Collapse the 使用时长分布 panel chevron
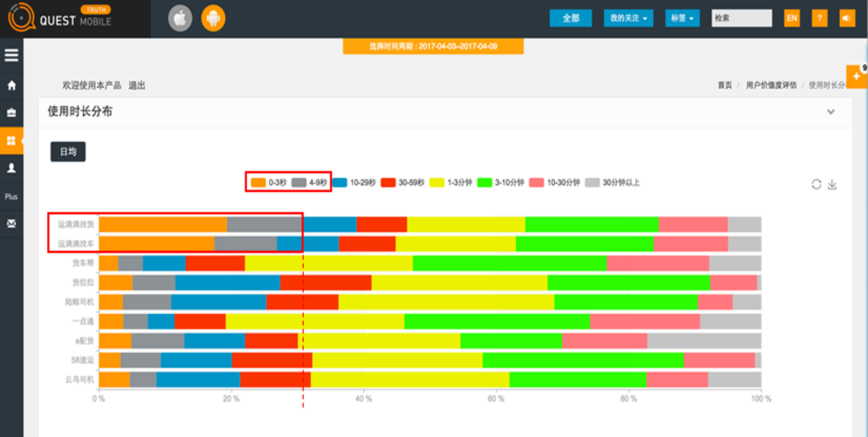The height and width of the screenshot is (437, 868). click(831, 112)
